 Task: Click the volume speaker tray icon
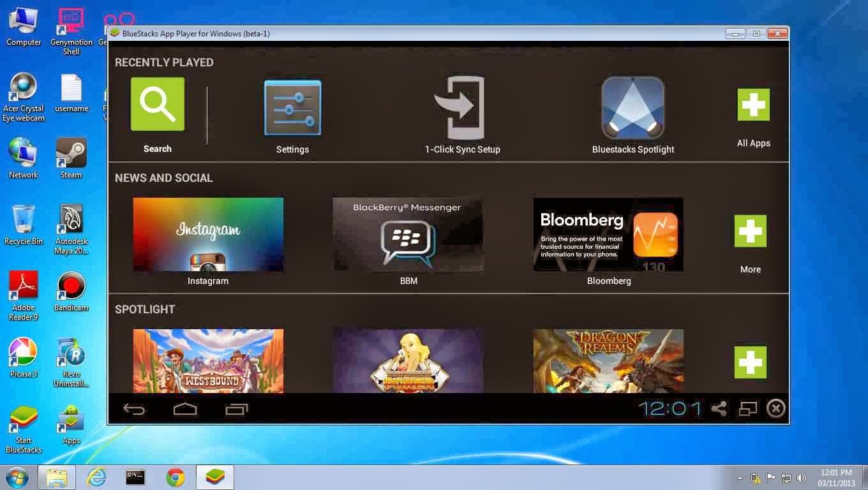(802, 478)
